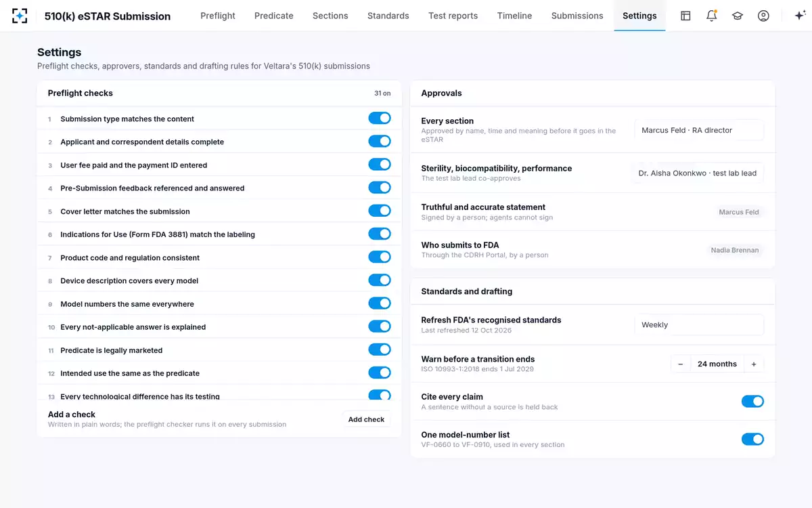812x508 pixels.
Task: Disable 'Applicant and correspondent details complete' check
Action: pos(380,142)
